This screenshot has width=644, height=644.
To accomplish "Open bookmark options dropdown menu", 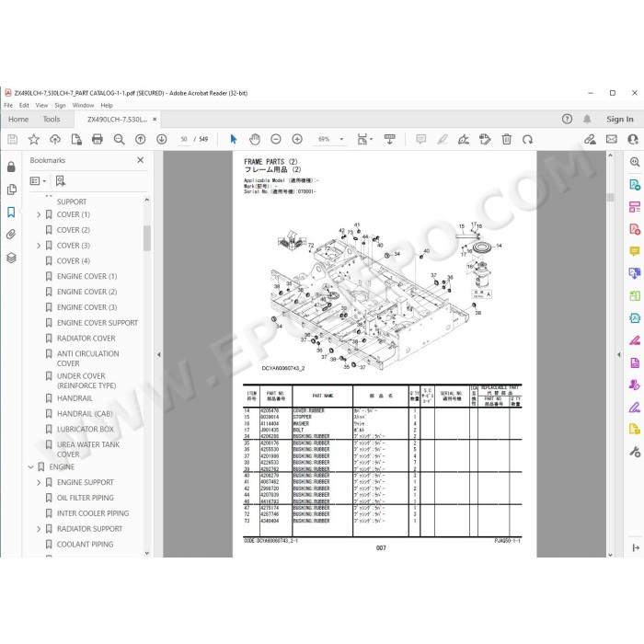I will pyautogui.click(x=38, y=180).
